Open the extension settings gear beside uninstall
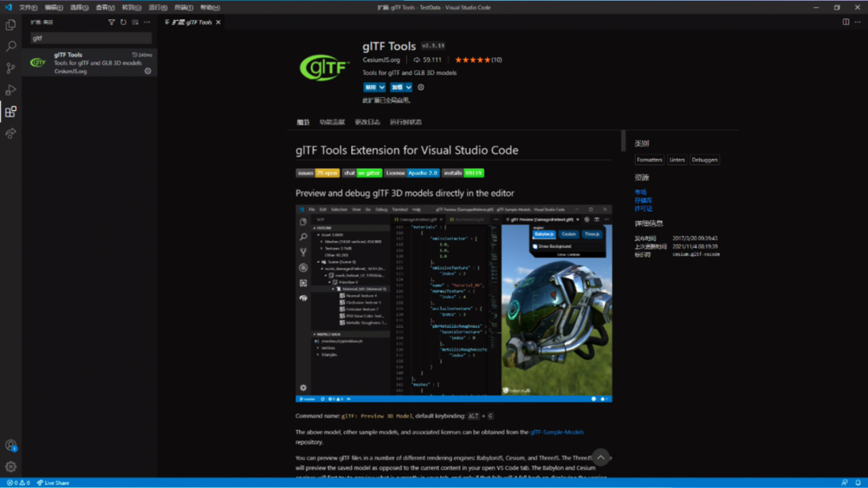 (x=420, y=87)
